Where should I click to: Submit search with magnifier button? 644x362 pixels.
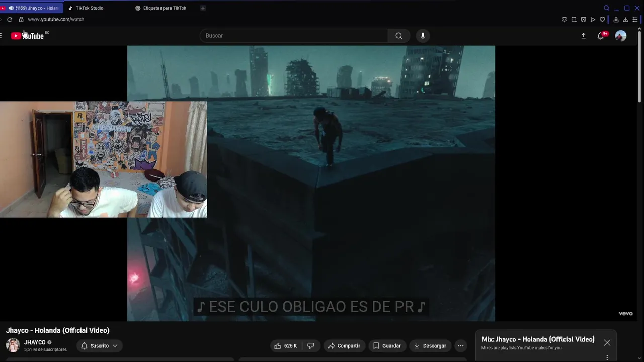399,36
